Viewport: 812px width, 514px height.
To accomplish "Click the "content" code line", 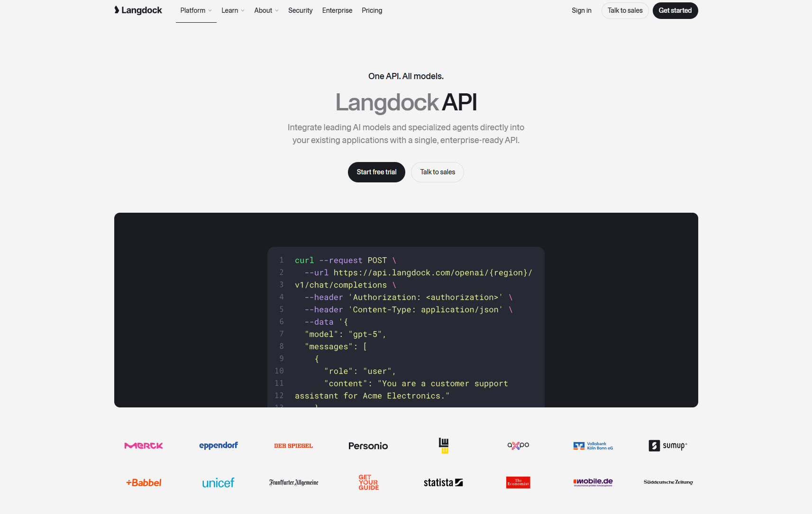I will (416, 384).
